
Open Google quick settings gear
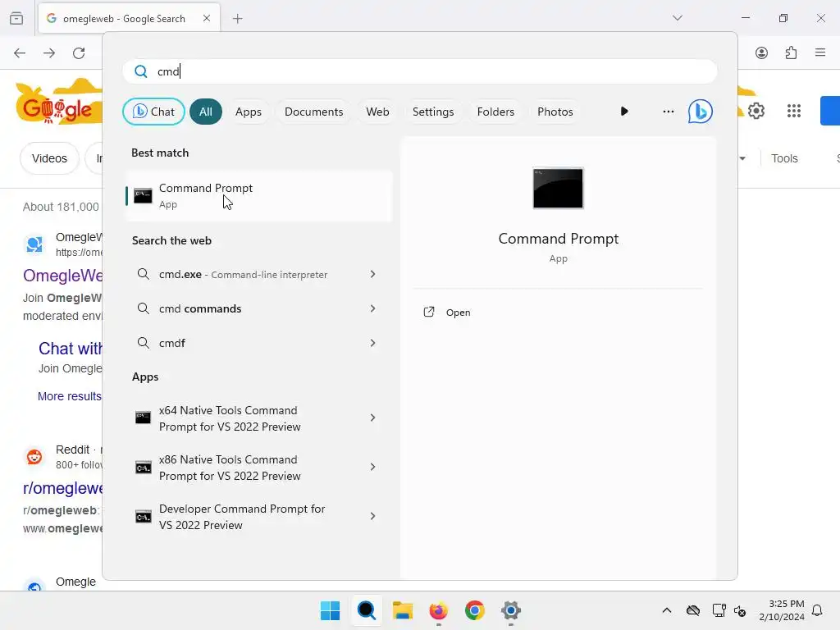click(x=756, y=111)
